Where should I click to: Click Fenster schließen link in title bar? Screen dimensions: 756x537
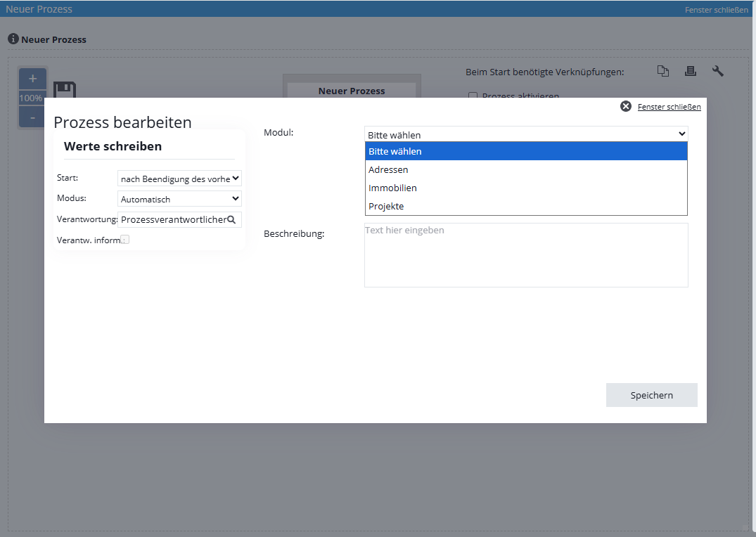[x=716, y=10]
